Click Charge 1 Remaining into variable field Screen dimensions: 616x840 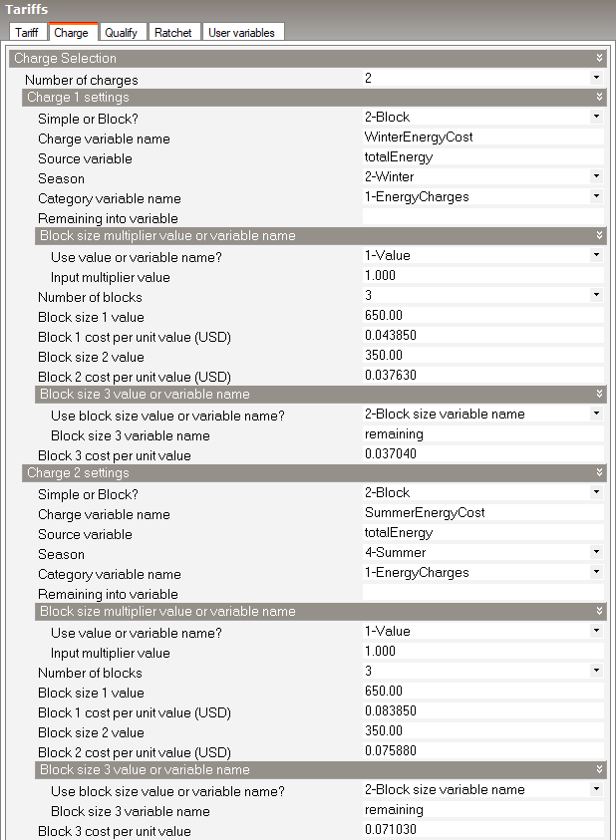[482, 216]
